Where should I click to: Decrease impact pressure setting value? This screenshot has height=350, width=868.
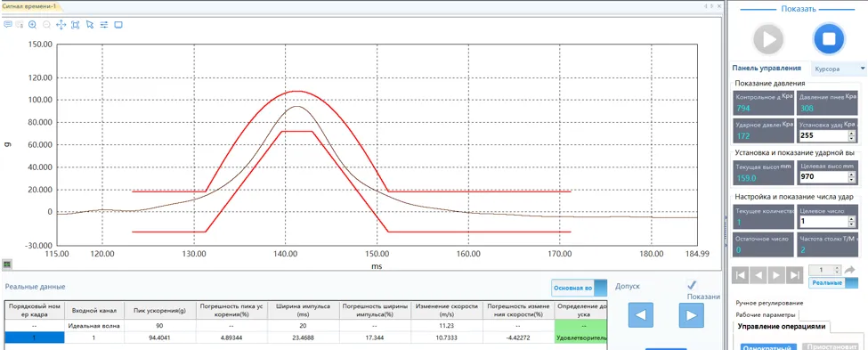coord(851,139)
